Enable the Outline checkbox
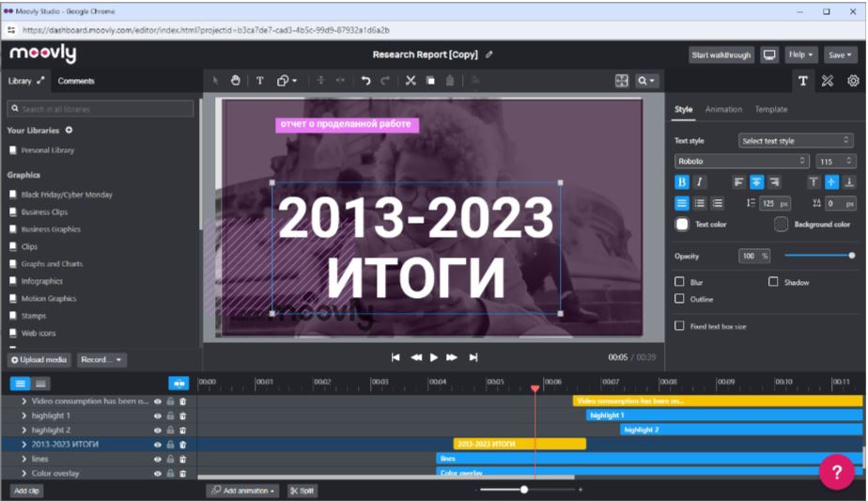This screenshot has height=501, width=868. [679, 299]
